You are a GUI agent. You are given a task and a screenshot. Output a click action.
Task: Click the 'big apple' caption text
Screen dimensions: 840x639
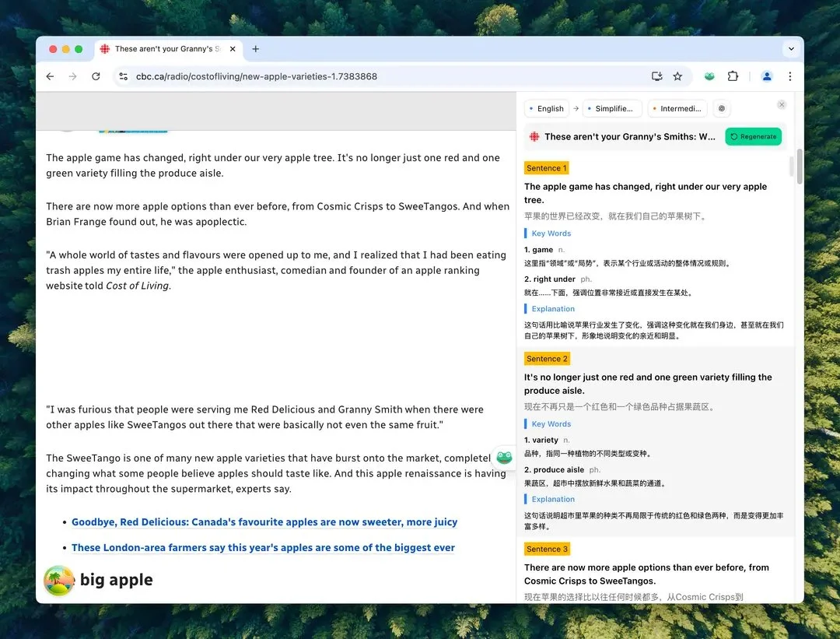point(116,580)
